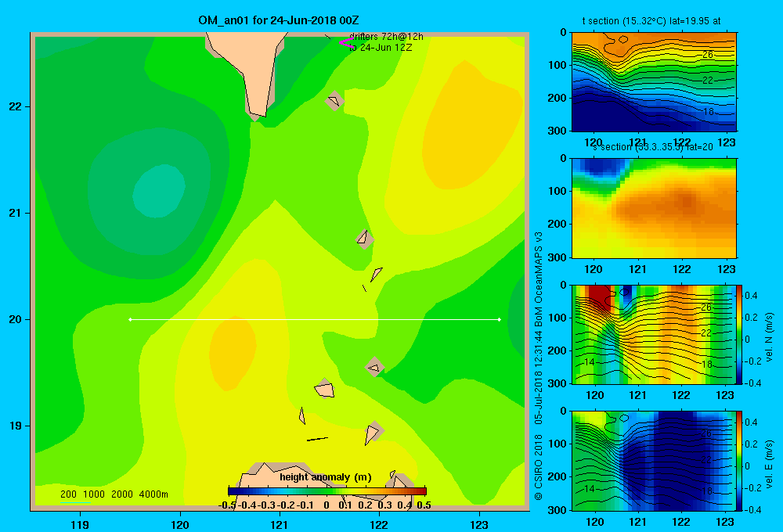This screenshot has width=783, height=532.
Task: Select the 'vel. N (m/s)' axis label
Action: click(x=770, y=337)
